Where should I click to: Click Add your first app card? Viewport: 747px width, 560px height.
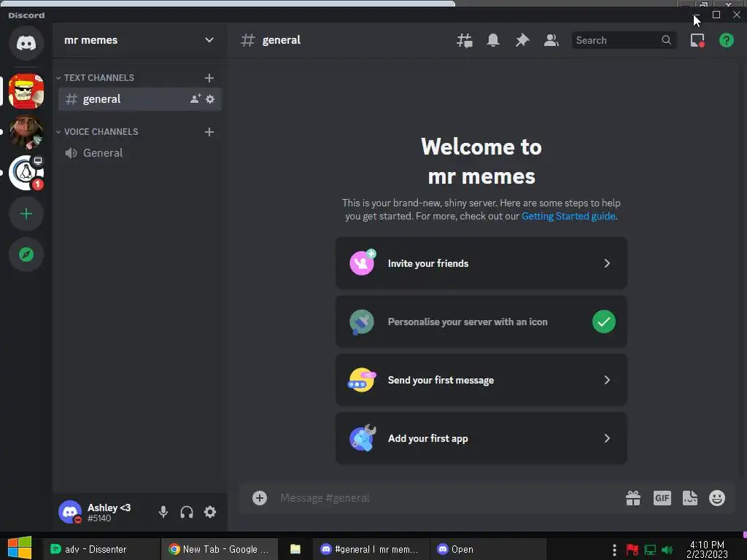coord(481,438)
